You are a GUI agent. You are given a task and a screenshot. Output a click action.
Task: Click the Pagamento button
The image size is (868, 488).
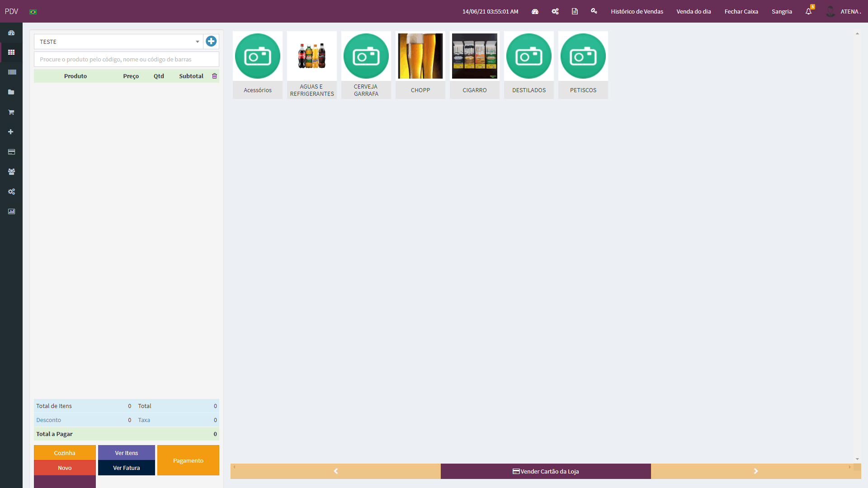[188, 460]
